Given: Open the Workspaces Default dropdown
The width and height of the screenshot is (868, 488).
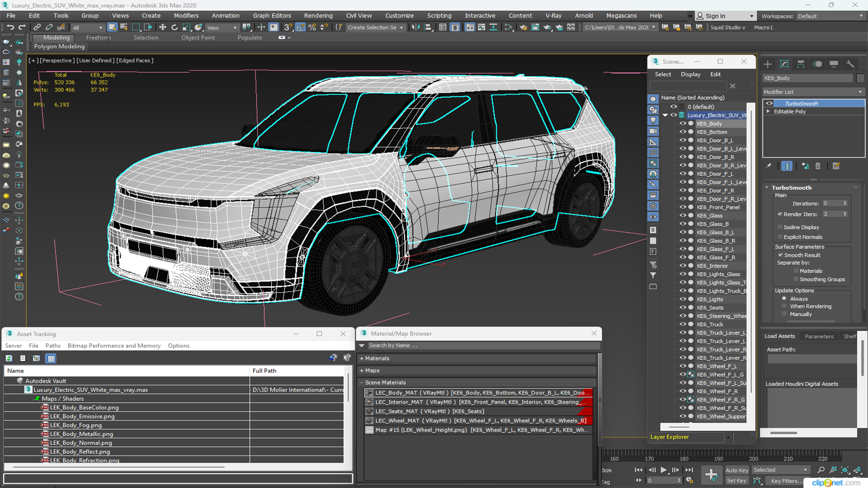Looking at the screenshot, I should click(830, 16).
